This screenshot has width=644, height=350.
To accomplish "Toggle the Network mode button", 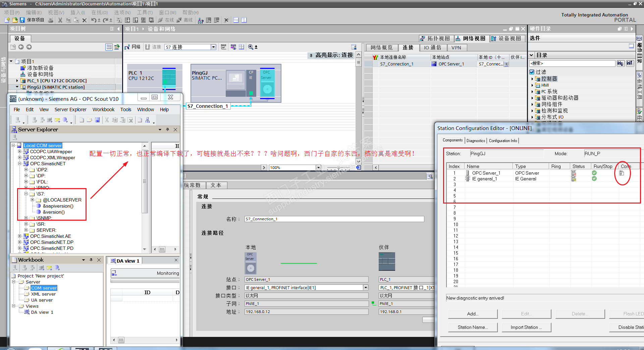I will [x=132, y=47].
